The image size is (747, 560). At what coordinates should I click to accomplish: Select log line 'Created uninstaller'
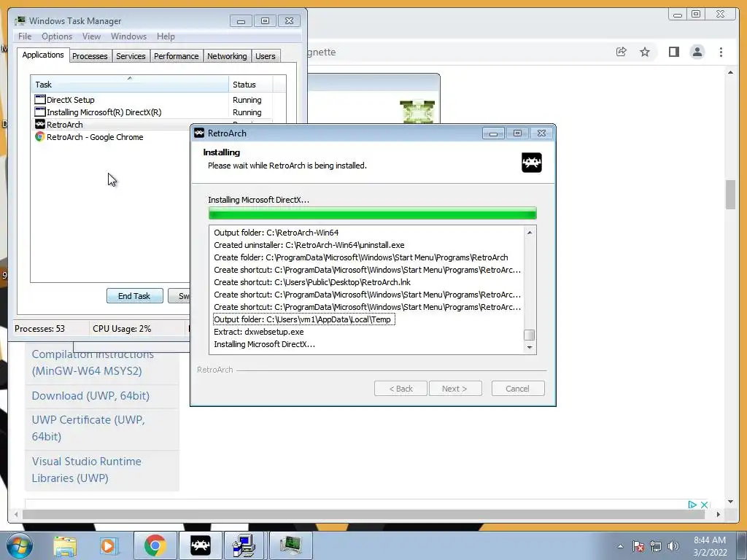309,245
